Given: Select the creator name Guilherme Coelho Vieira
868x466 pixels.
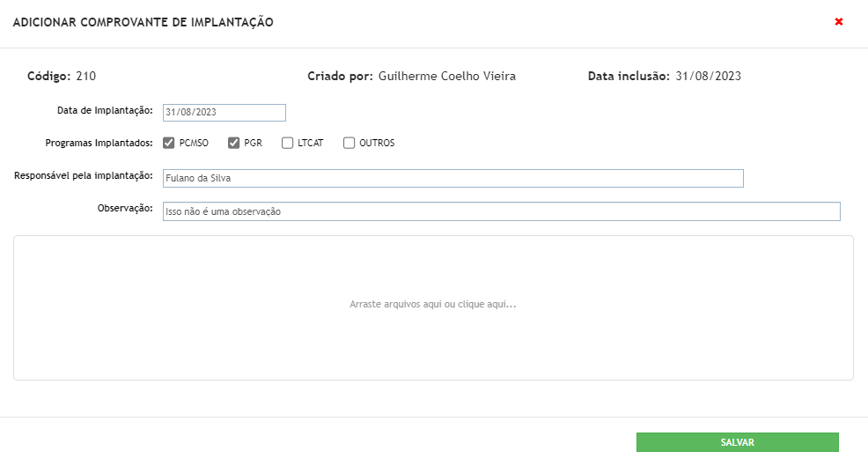Looking at the screenshot, I should coord(447,76).
